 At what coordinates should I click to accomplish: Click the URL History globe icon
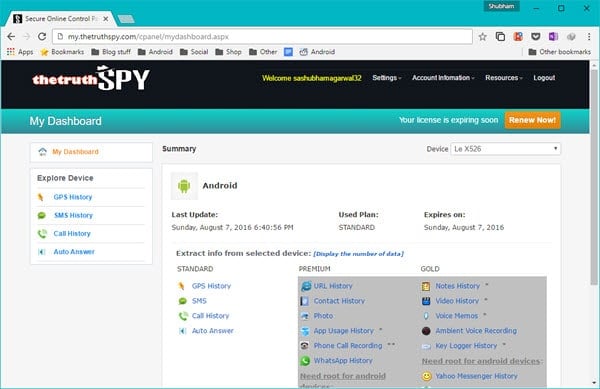coord(306,286)
